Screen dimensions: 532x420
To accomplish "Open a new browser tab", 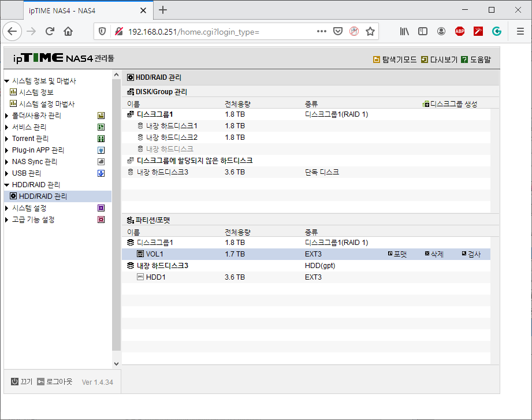I will 163,10.
